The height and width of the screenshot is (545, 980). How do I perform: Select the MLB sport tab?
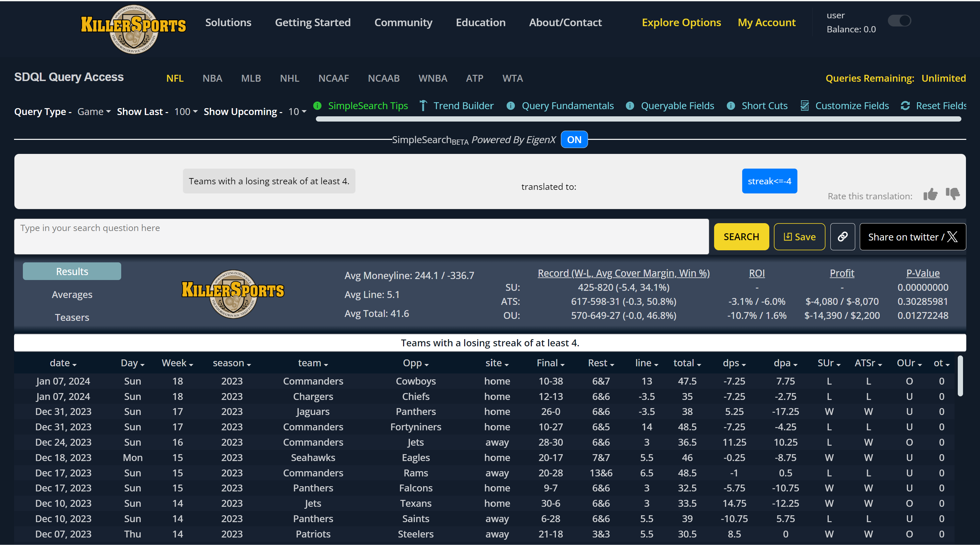point(251,78)
